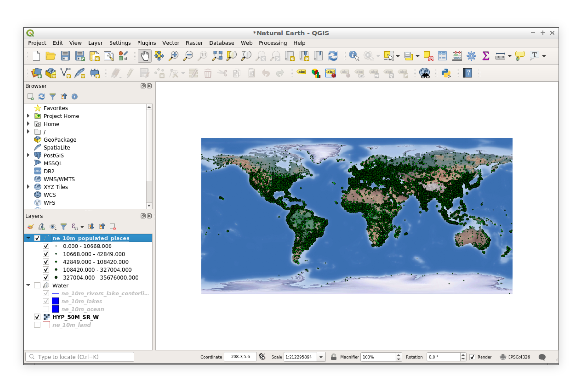Viewport: 582px width, 392px height.
Task: Open the Python Console
Action: (446, 73)
